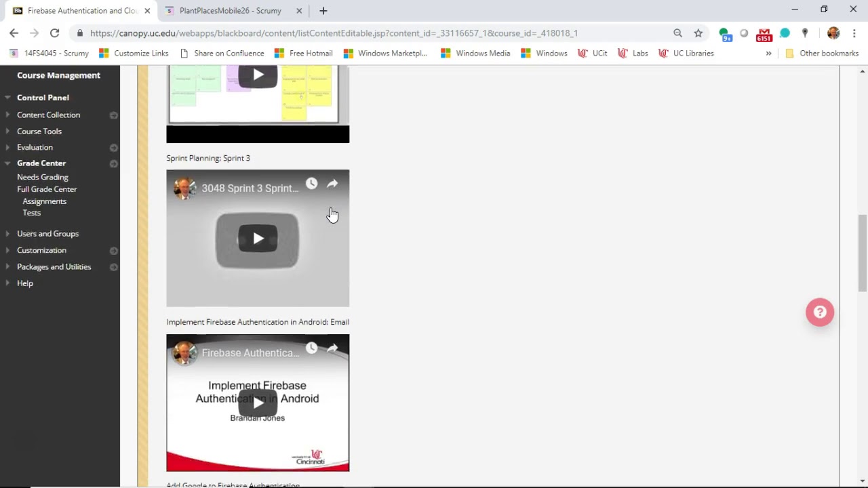Open channel avatar on 3048 Sprint 3 video
This screenshot has height=488, width=868.
(184, 188)
